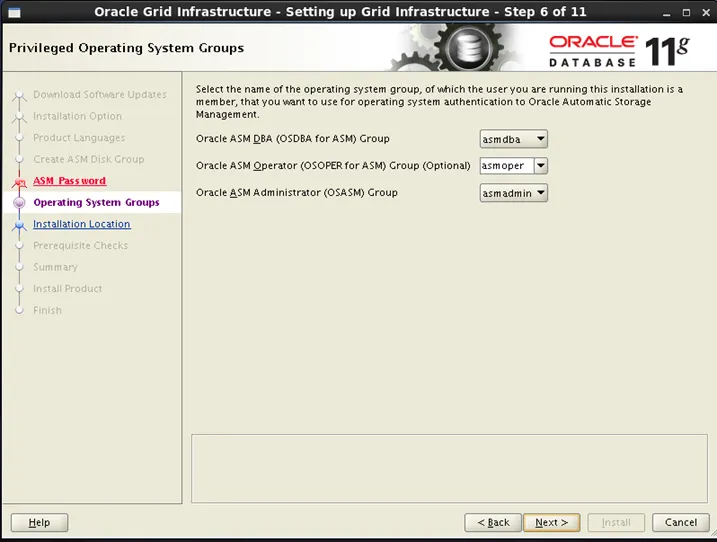Click the Finish step bullet
This screenshot has height=542, width=717.
19,310
